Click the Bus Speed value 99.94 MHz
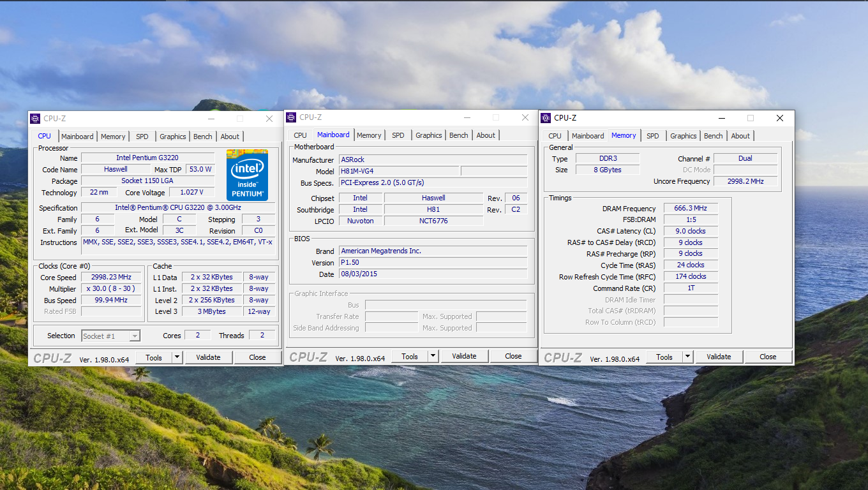This screenshot has width=868, height=490. coord(111,300)
